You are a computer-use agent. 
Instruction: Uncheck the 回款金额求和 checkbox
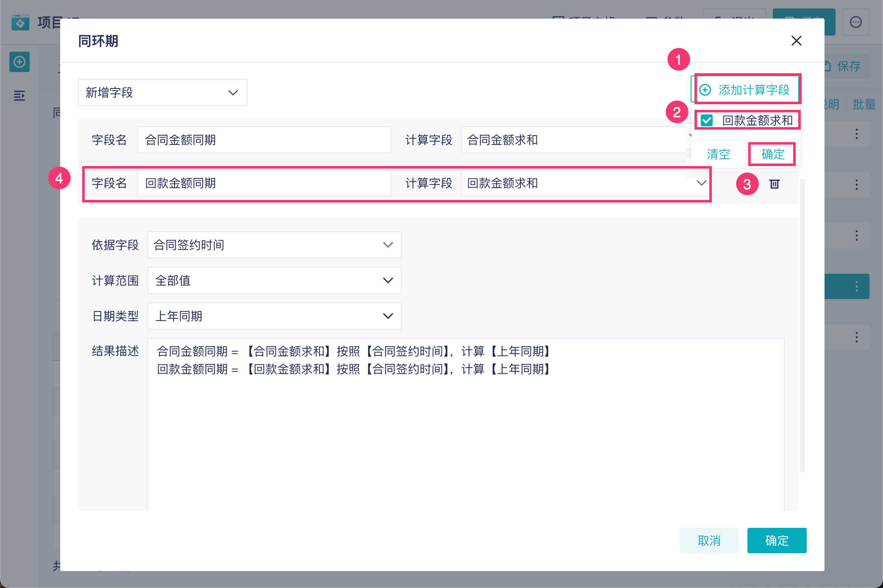click(707, 120)
